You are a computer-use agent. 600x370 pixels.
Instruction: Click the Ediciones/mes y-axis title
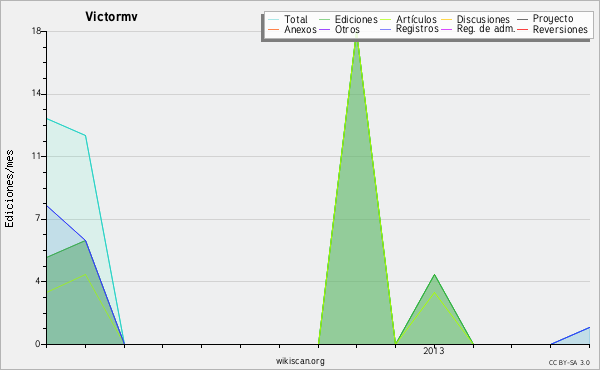[9, 189]
